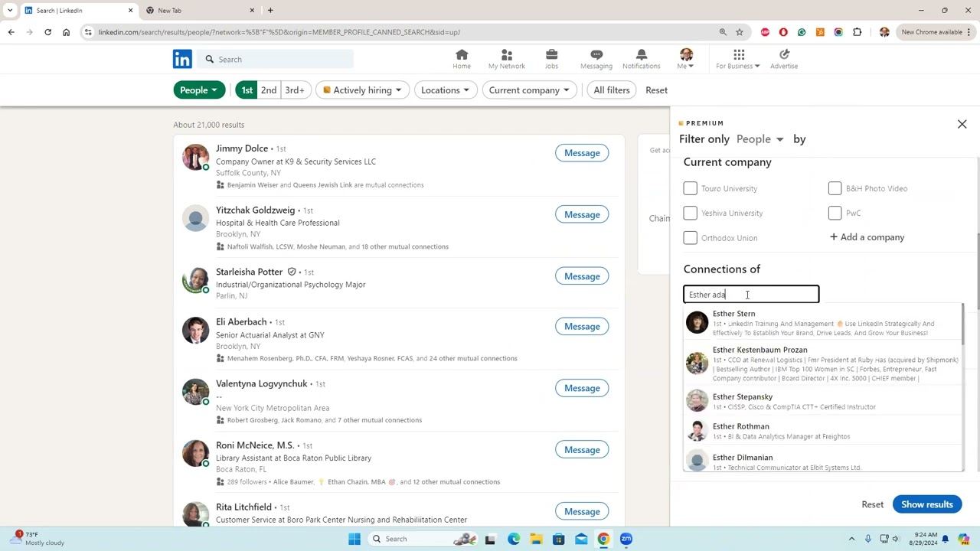Check B&H Photo Video company filter
The image size is (980, 551).
pyautogui.click(x=835, y=188)
